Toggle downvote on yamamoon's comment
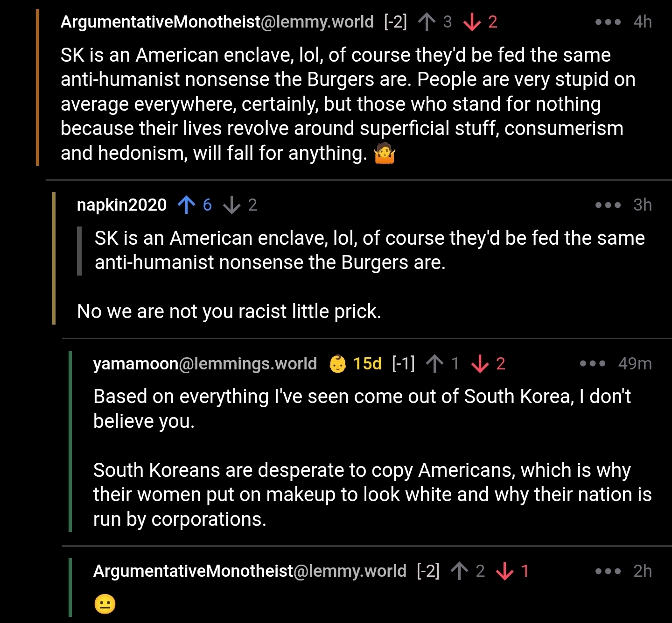The image size is (672, 623). (x=480, y=364)
